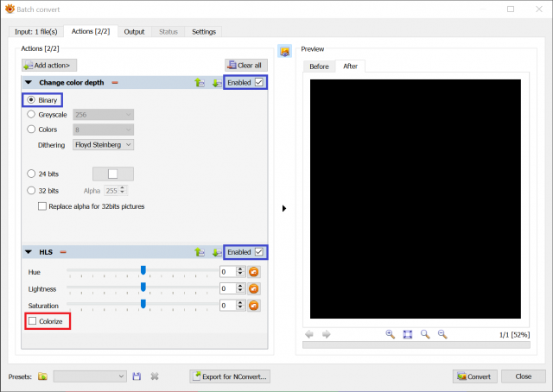Remove the Change color depth action
553x392 pixels.
tap(115, 83)
